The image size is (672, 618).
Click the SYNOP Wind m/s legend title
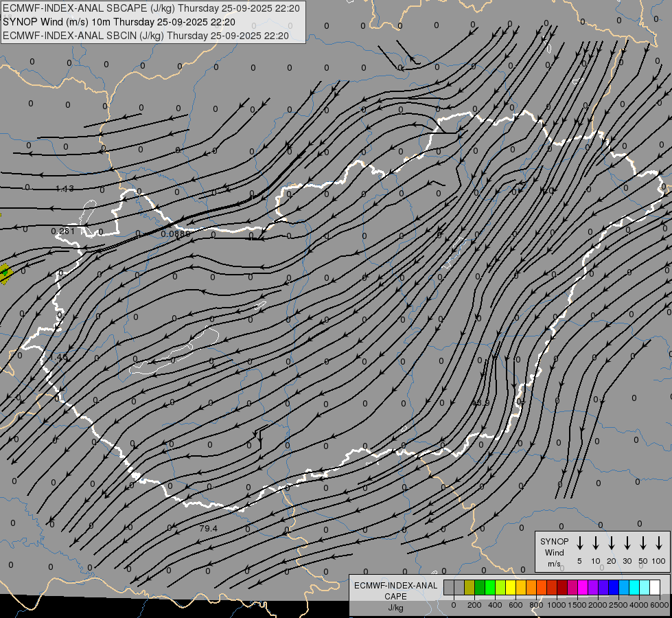[554, 552]
